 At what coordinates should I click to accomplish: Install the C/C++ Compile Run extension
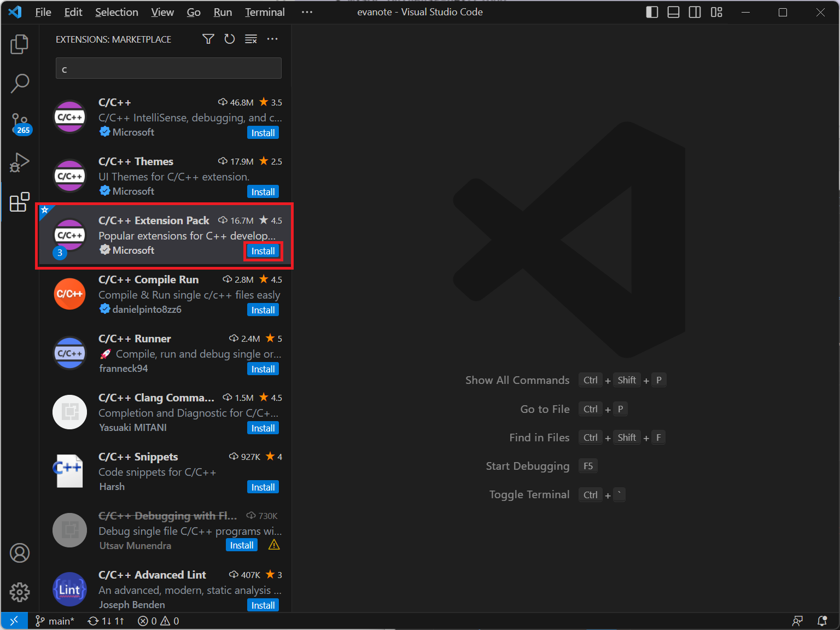[x=263, y=310]
